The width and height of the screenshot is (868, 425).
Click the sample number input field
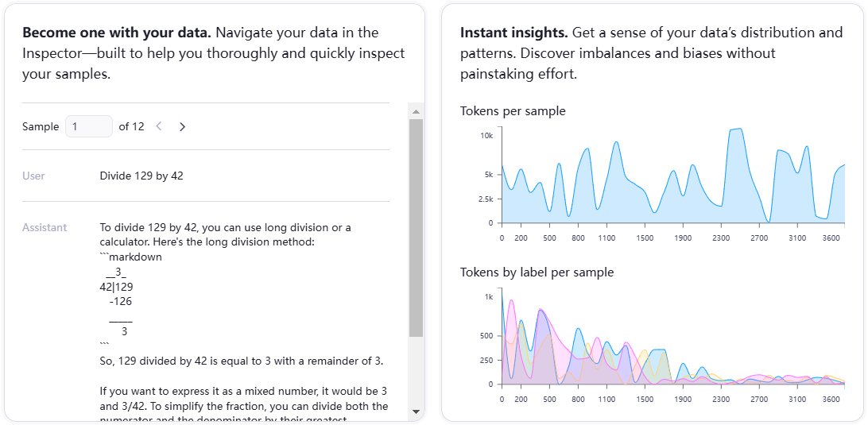(89, 126)
